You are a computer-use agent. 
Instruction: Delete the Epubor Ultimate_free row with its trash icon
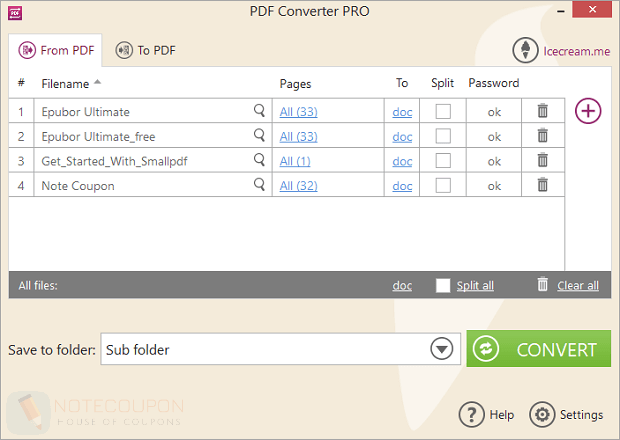(x=542, y=135)
